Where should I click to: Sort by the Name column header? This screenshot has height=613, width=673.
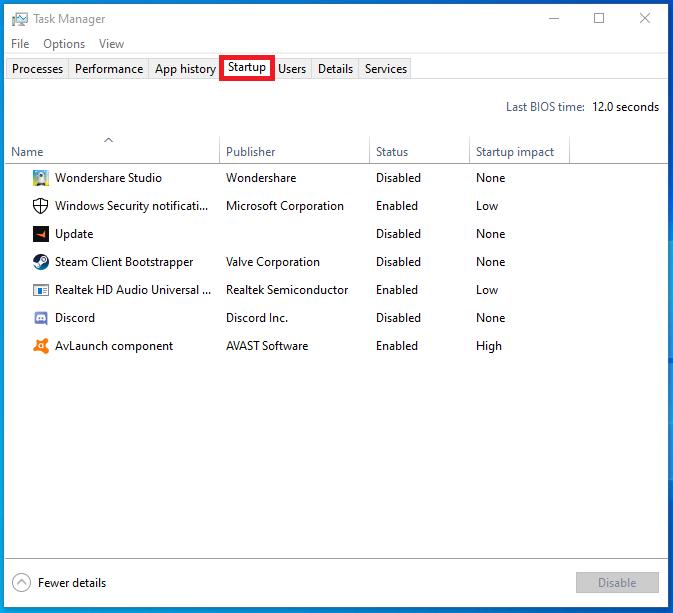pos(112,150)
